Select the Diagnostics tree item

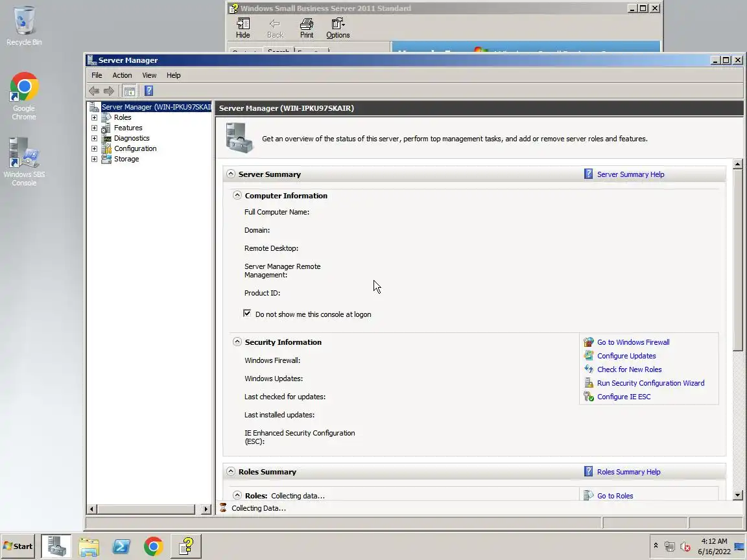tap(132, 139)
